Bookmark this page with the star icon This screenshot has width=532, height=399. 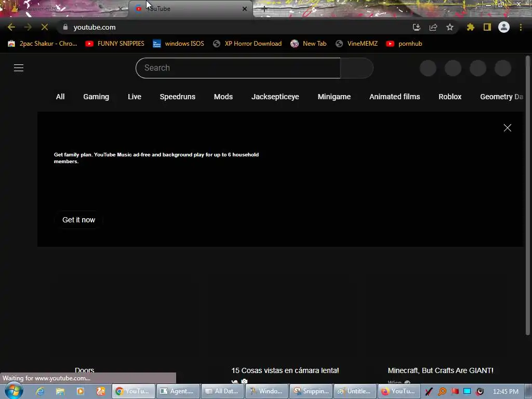point(450,27)
